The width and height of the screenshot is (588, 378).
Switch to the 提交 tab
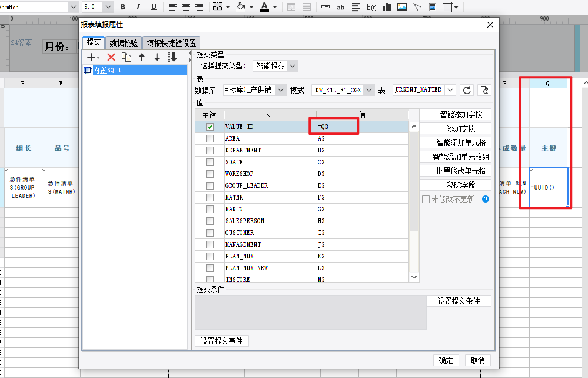click(x=94, y=42)
